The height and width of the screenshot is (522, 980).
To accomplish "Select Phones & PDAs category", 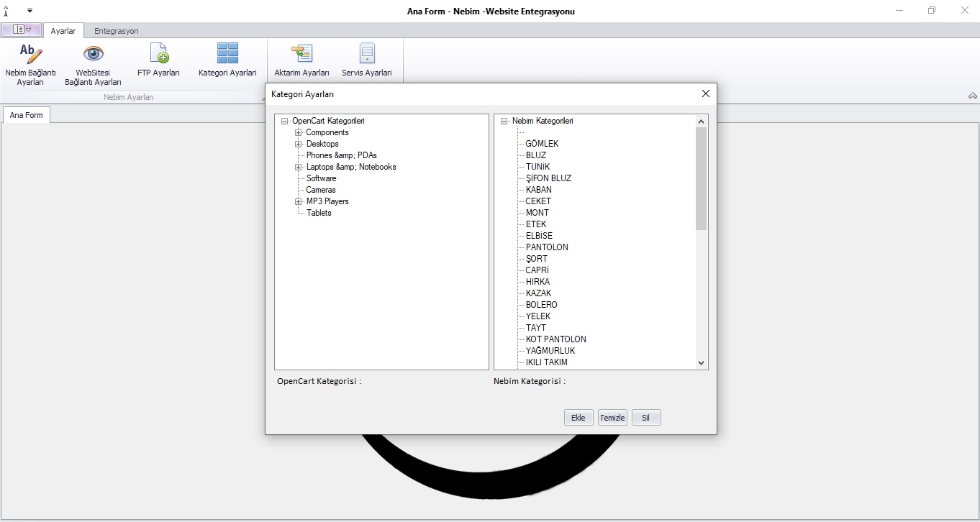I will pos(342,155).
